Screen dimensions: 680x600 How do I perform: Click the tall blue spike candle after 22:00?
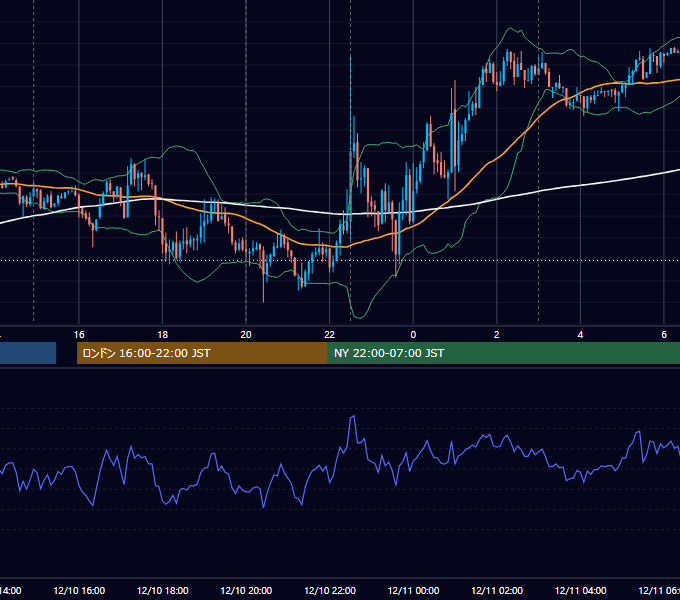coord(350,147)
